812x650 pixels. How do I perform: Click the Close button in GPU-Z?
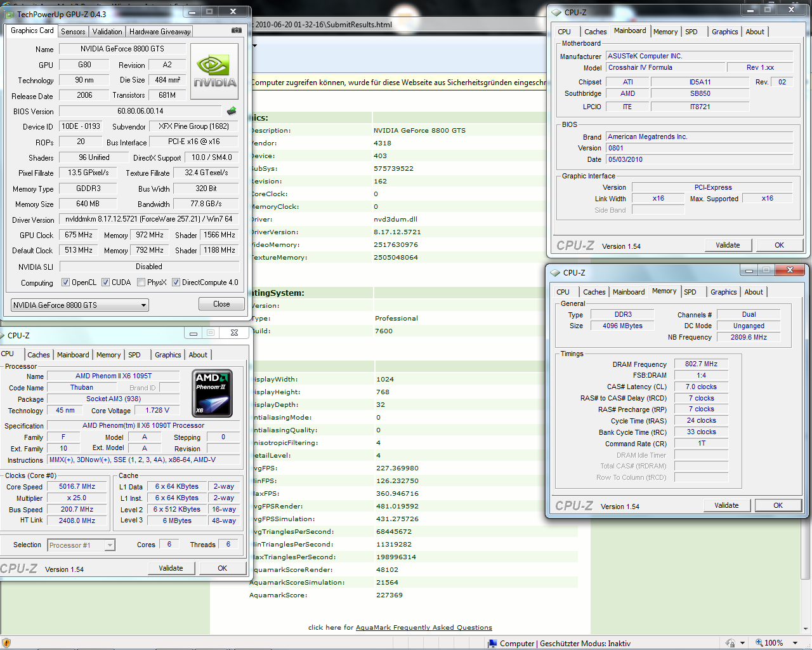(221, 304)
